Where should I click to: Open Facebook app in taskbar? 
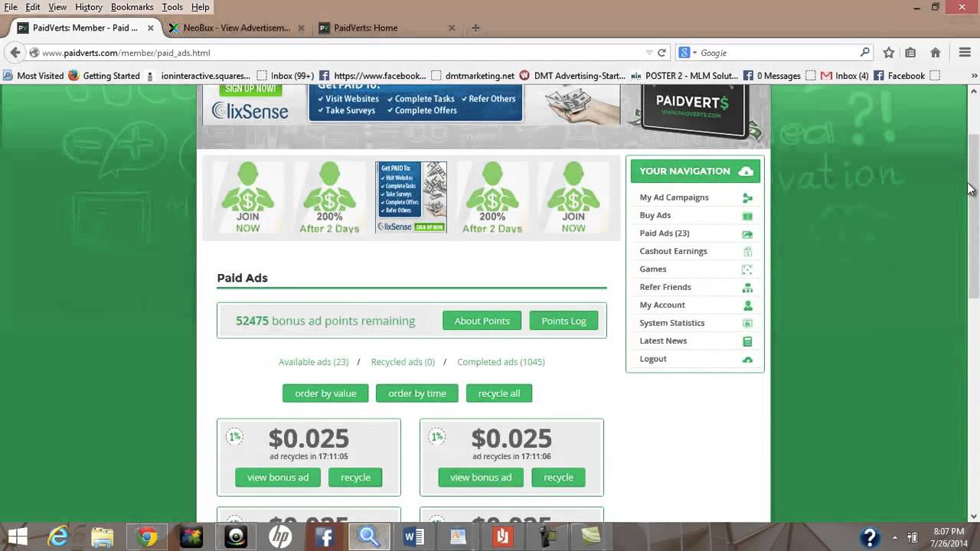point(325,536)
